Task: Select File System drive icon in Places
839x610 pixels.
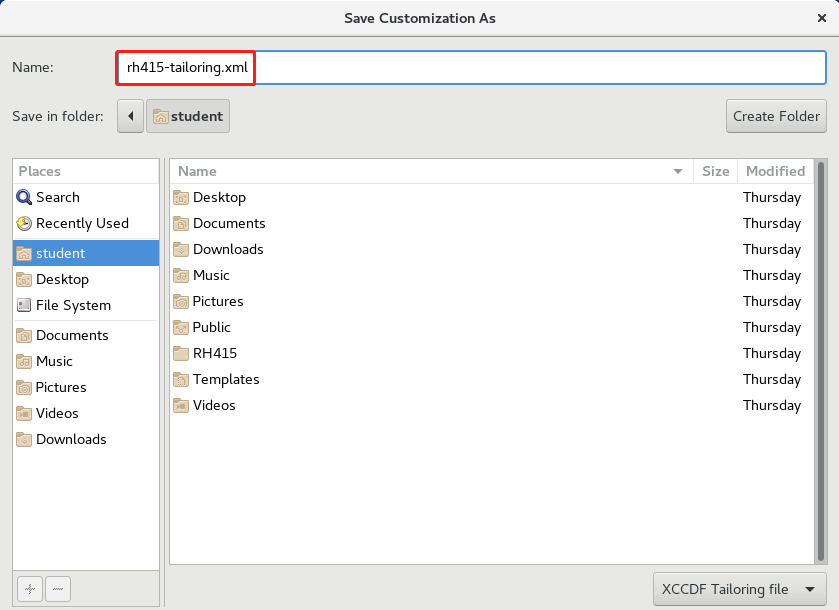Action: coord(24,306)
